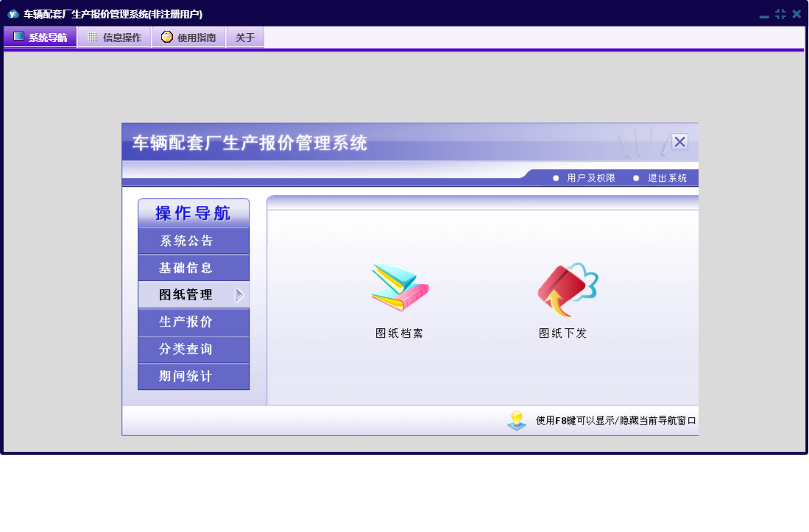Select 分类查询 in navigation
The width and height of the screenshot is (809, 532).
(194, 349)
